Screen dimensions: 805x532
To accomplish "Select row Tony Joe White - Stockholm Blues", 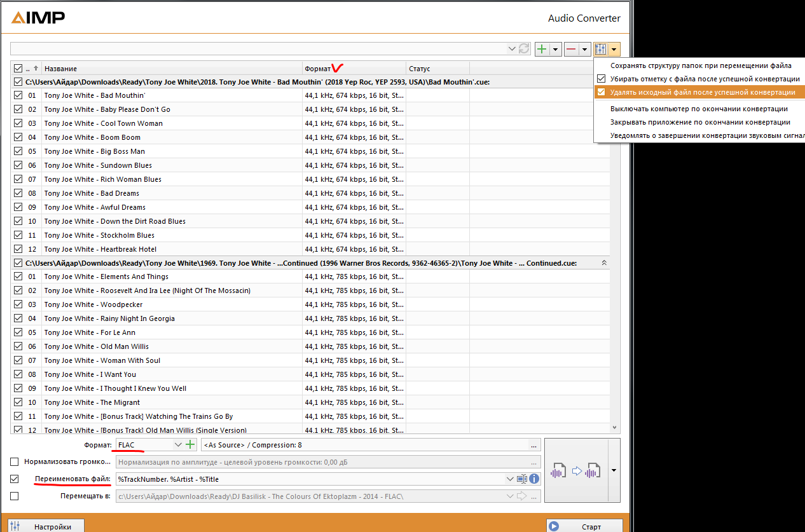I will click(310, 235).
